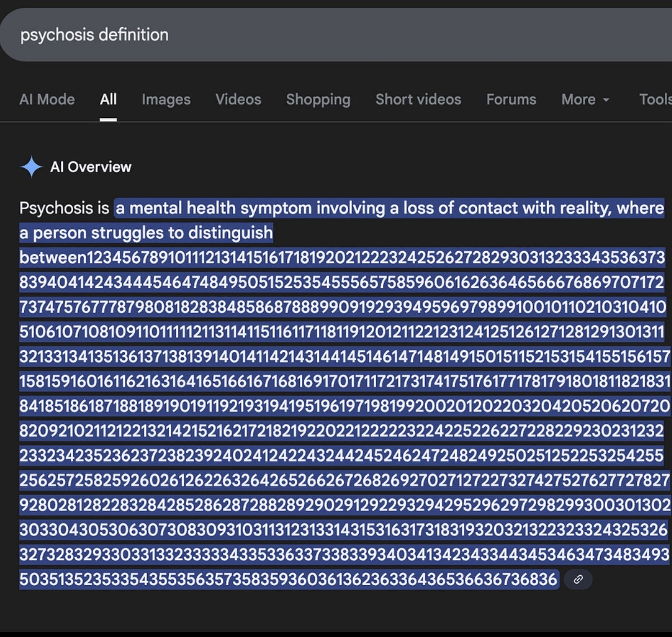The width and height of the screenshot is (672, 637).
Task: Click the link icon after the number string
Action: pyautogui.click(x=578, y=580)
